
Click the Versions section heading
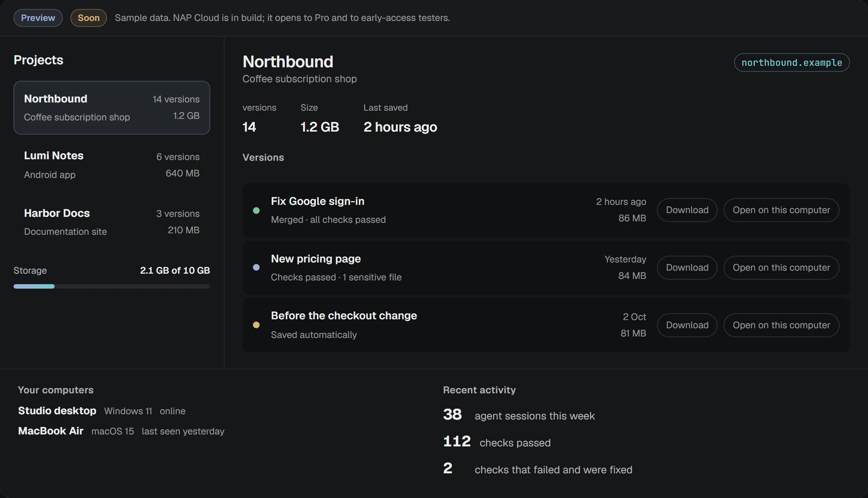click(263, 157)
